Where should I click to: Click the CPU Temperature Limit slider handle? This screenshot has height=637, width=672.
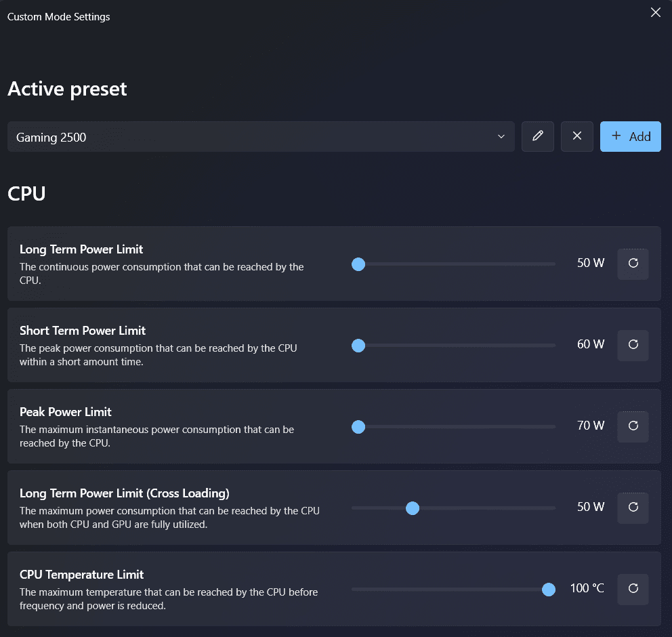tap(549, 590)
